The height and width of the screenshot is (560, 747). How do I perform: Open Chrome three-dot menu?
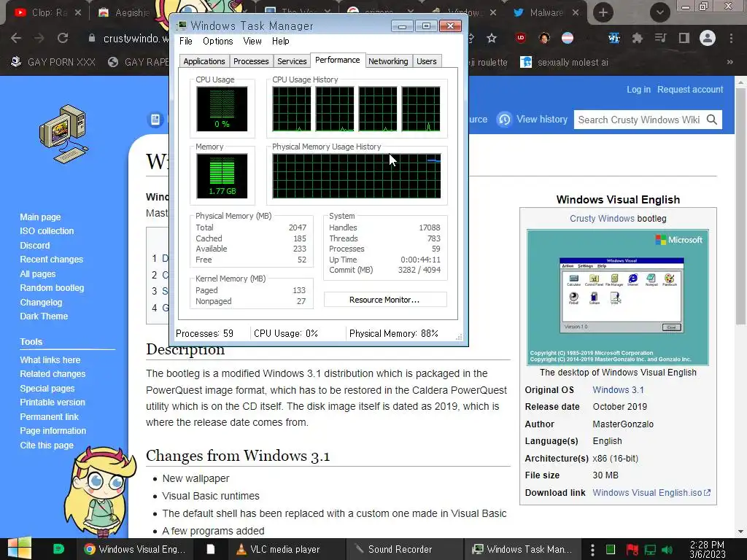(731, 38)
